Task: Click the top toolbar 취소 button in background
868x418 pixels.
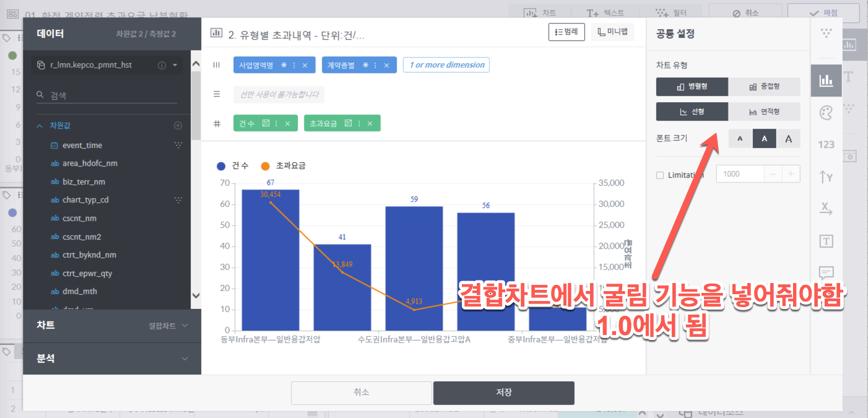Action: 745,13
